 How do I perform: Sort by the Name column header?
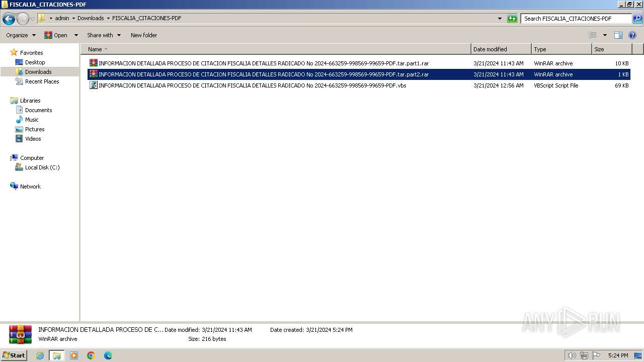tap(276, 49)
